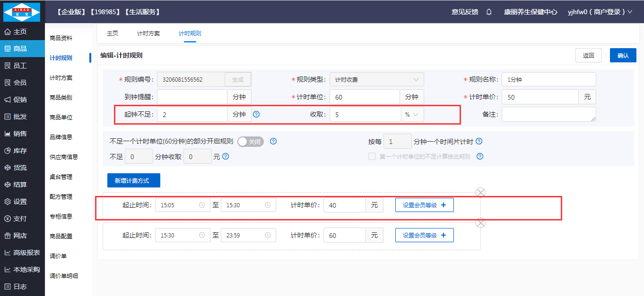Open 支付 in the left sidebar
This screenshot has width=644, height=296.
click(x=22, y=219)
